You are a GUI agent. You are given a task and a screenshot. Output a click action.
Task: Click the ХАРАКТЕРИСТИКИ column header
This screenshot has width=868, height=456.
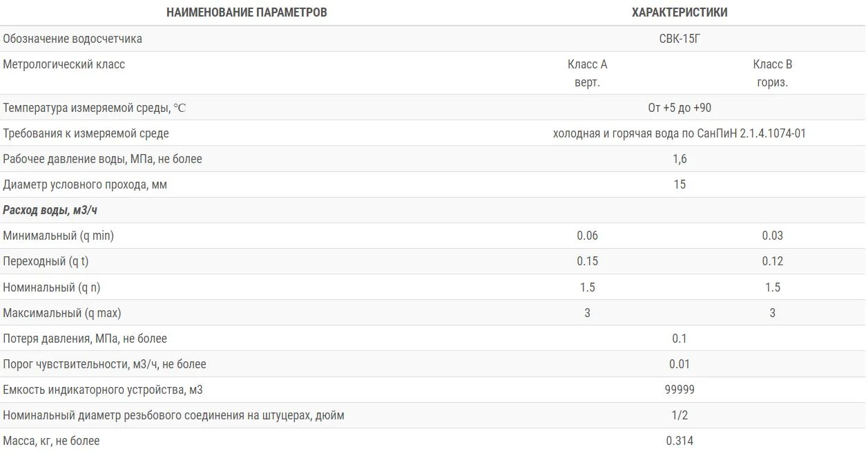click(x=679, y=12)
